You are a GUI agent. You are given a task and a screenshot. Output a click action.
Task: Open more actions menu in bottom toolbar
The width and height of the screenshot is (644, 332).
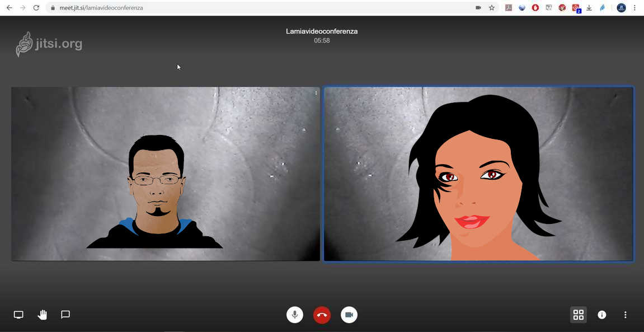[x=626, y=315]
